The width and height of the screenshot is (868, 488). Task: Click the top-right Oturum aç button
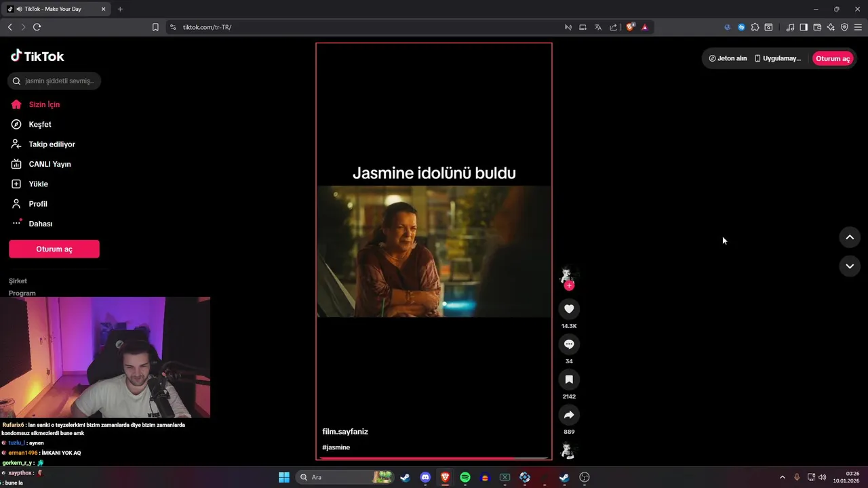(833, 58)
